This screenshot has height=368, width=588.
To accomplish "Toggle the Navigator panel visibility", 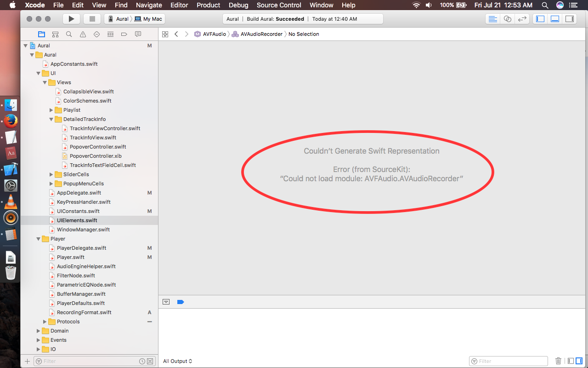I will 540,19.
